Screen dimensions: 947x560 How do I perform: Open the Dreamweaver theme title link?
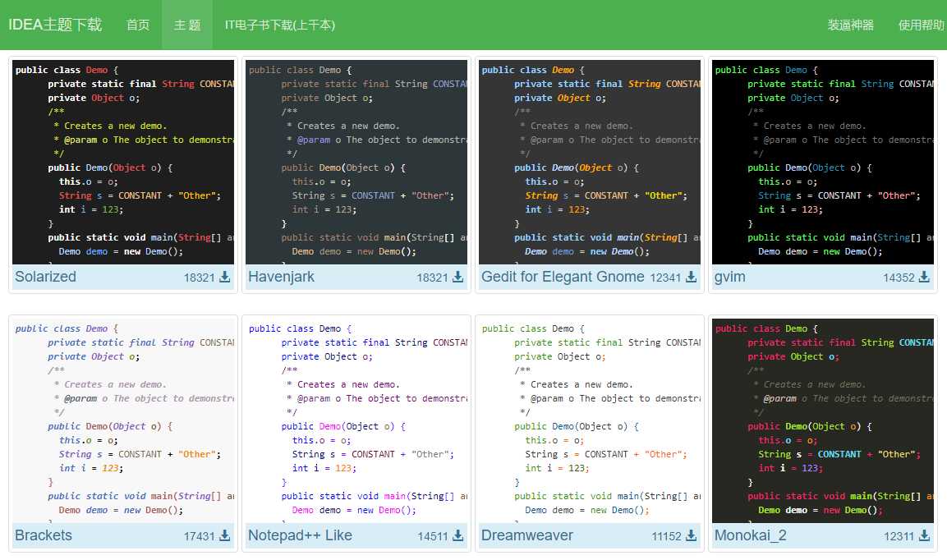coord(526,535)
